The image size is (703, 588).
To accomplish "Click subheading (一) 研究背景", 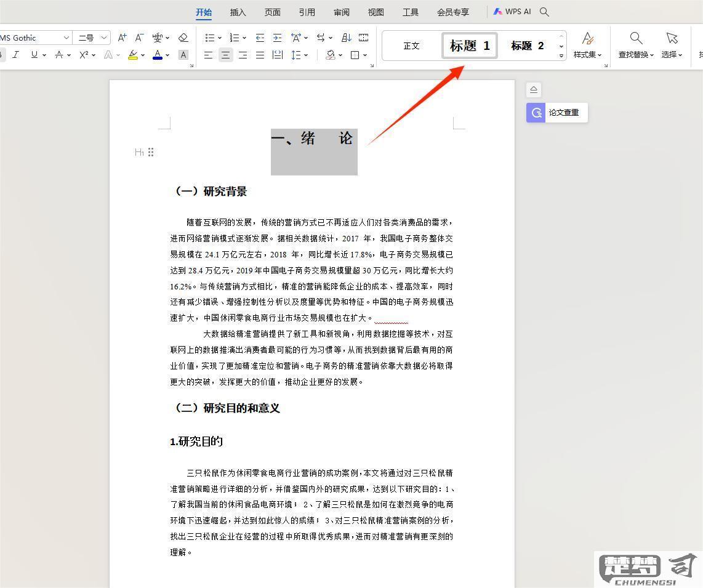I will [x=210, y=191].
